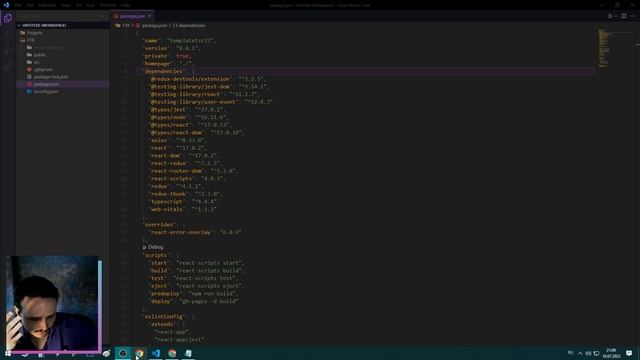Open the editor More Actions menu
Image resolution: width=640 pixels, height=360 pixels.
[633, 16]
